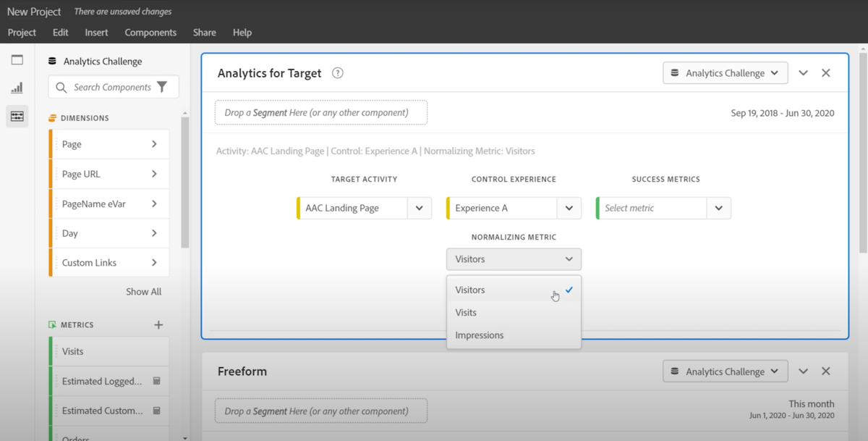Select the Visits metric in left rail

point(109,351)
